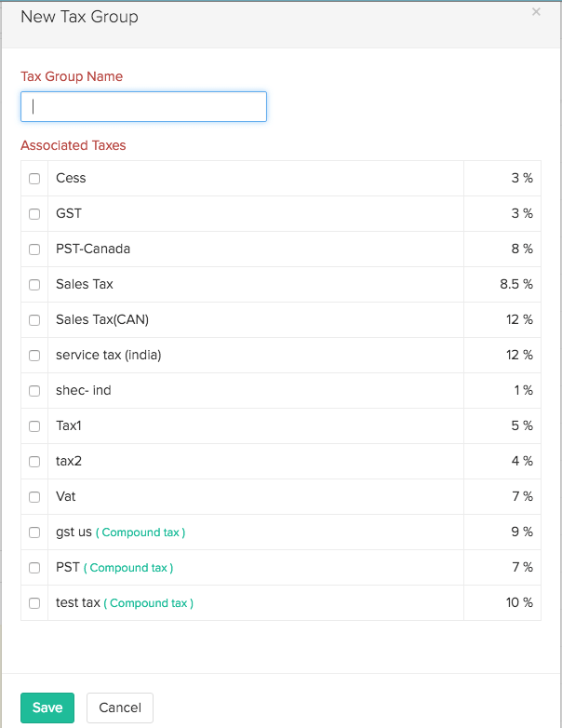
Task: Tick the Vat checkbox
Action: pos(34,497)
